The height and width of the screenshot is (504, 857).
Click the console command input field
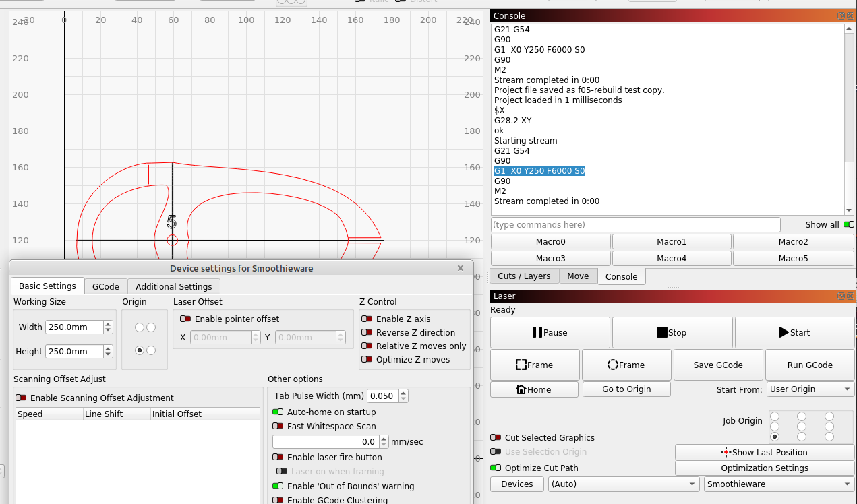[634, 224]
